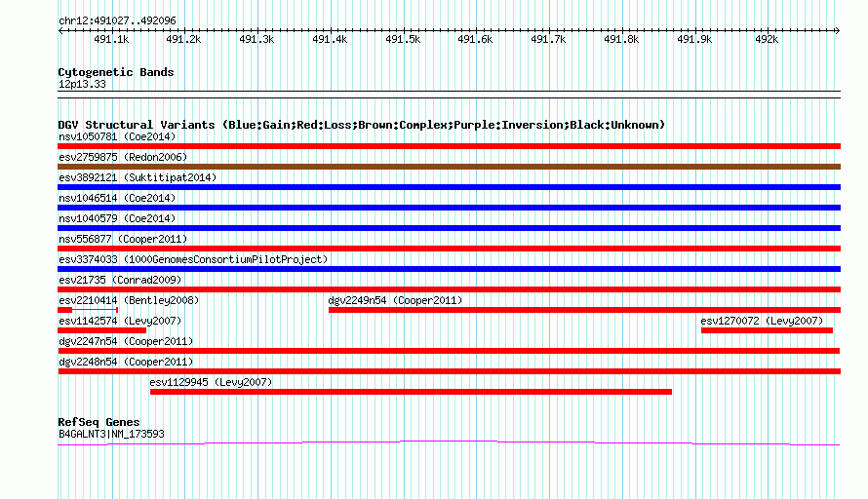868x499 pixels.
Task: Click the esv3374033 (1000GenomesConsortiumPilotProject) label
Action: click(x=193, y=259)
